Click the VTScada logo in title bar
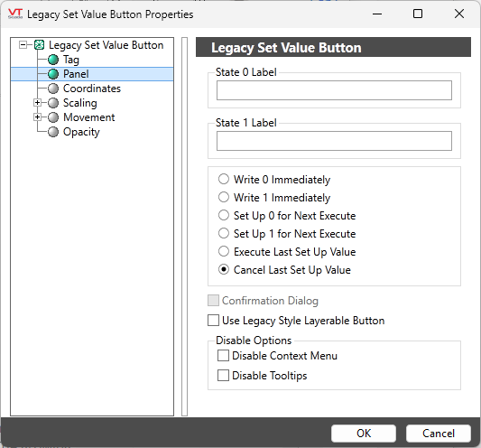This screenshot has height=448, width=481. [15, 14]
